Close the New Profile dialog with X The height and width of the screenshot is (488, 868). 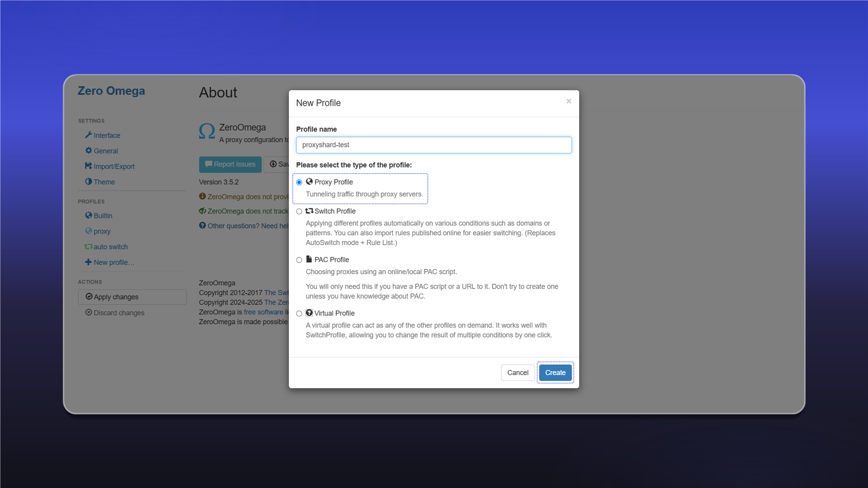point(569,101)
